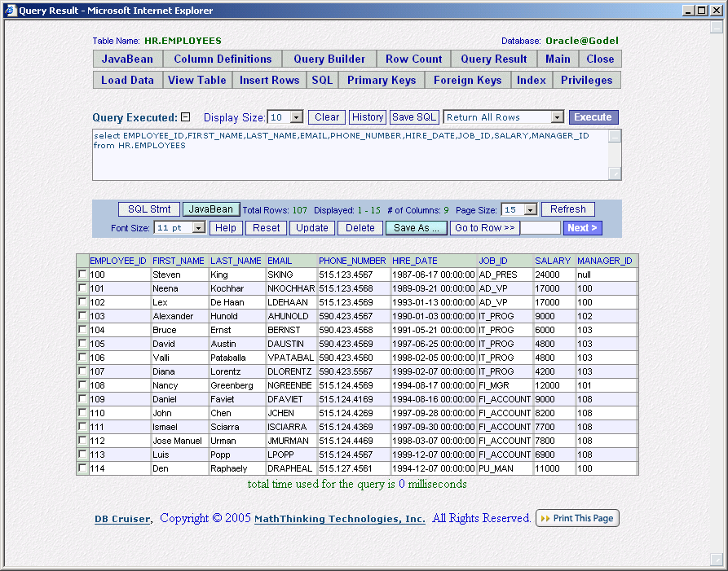Viewport: 728px width, 571px height.
Task: Go to Insert Rows tab
Action: coord(269,81)
